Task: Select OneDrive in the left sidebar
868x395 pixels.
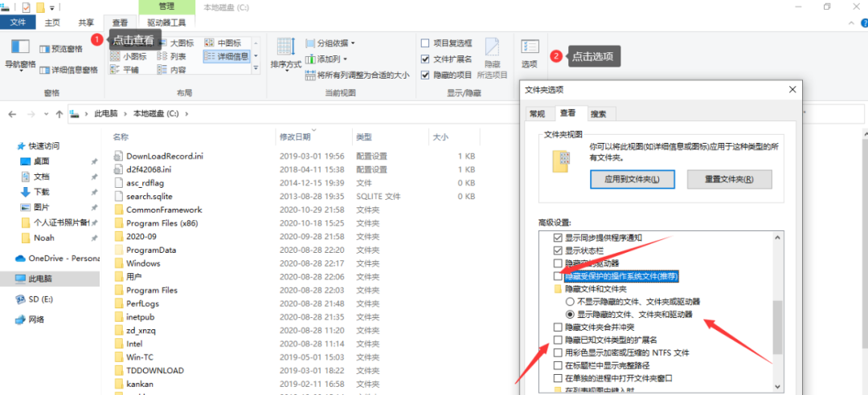Action: 56,259
